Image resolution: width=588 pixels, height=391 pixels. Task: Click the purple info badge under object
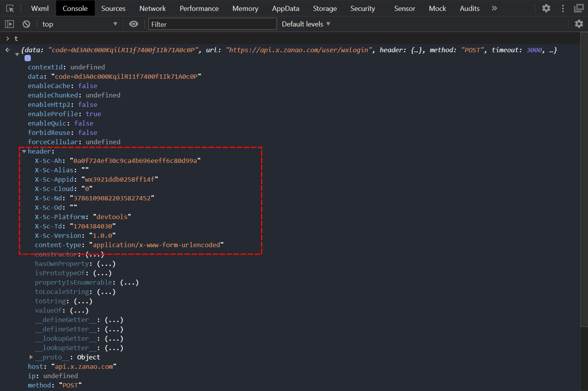click(28, 58)
